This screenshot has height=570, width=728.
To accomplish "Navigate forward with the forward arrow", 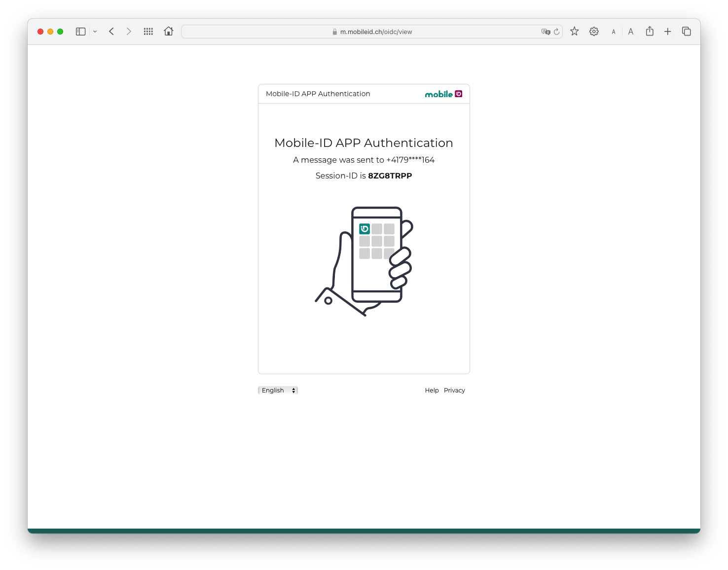I will (x=129, y=31).
